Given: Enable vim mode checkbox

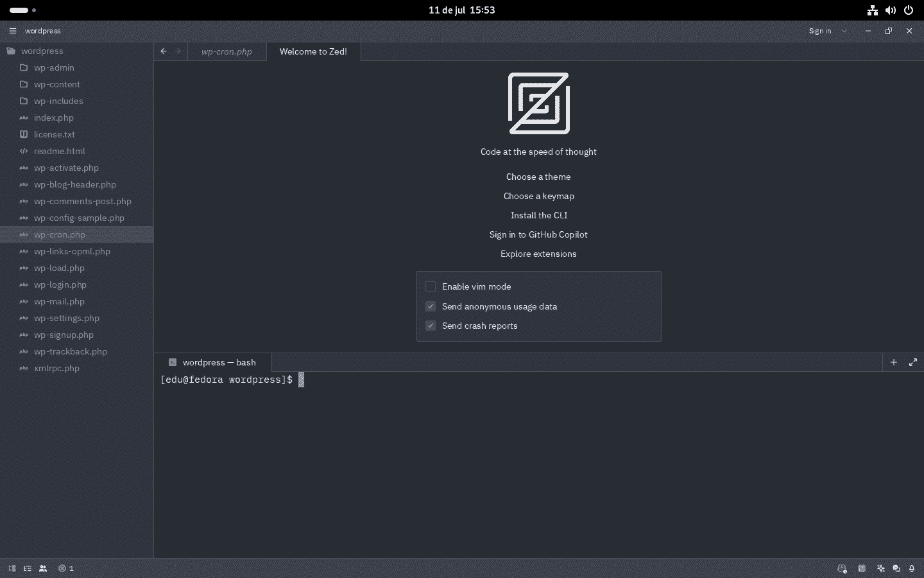Looking at the screenshot, I should [x=431, y=286].
